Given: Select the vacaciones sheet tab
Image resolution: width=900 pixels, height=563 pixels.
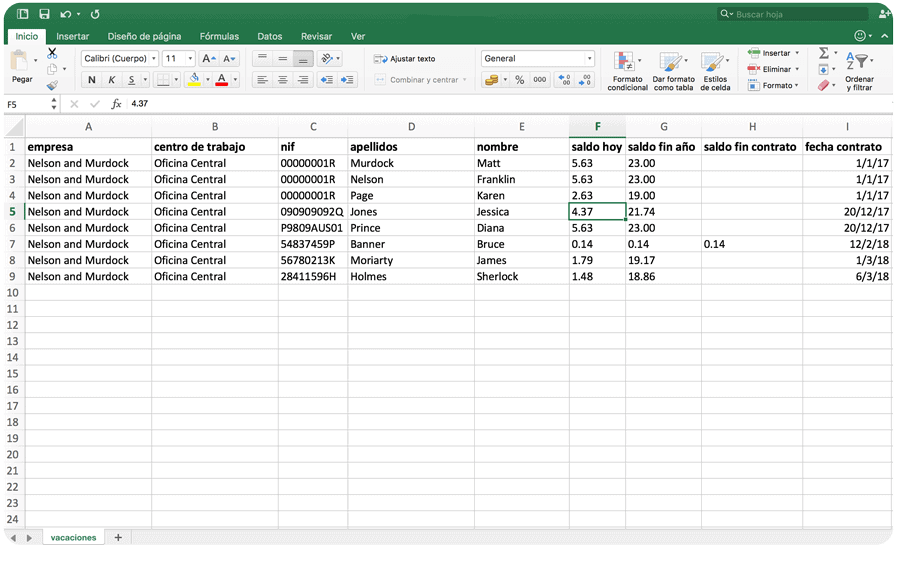Looking at the screenshot, I should (x=73, y=538).
